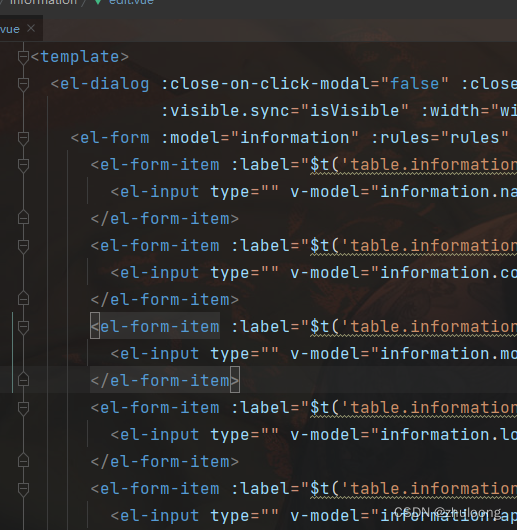Screen dimensions: 517x530
Task: Click the :close-on-click-modal attribute
Action: pos(266,83)
